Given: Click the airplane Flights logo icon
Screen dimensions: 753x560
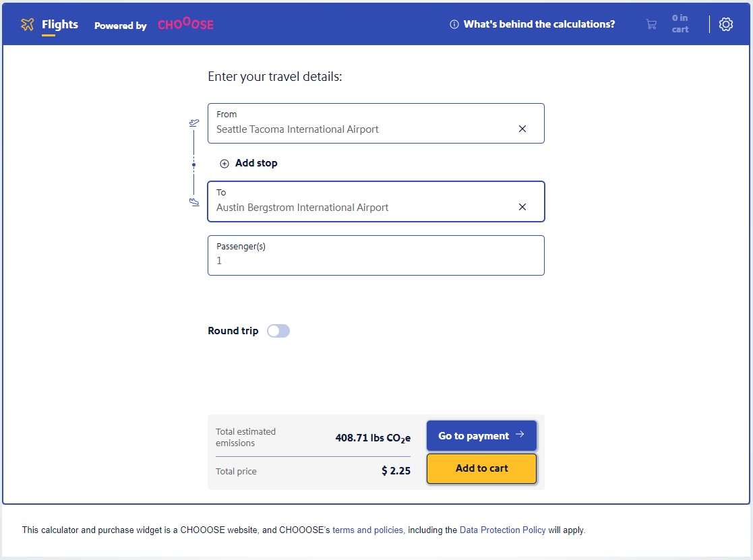Looking at the screenshot, I should [x=27, y=24].
